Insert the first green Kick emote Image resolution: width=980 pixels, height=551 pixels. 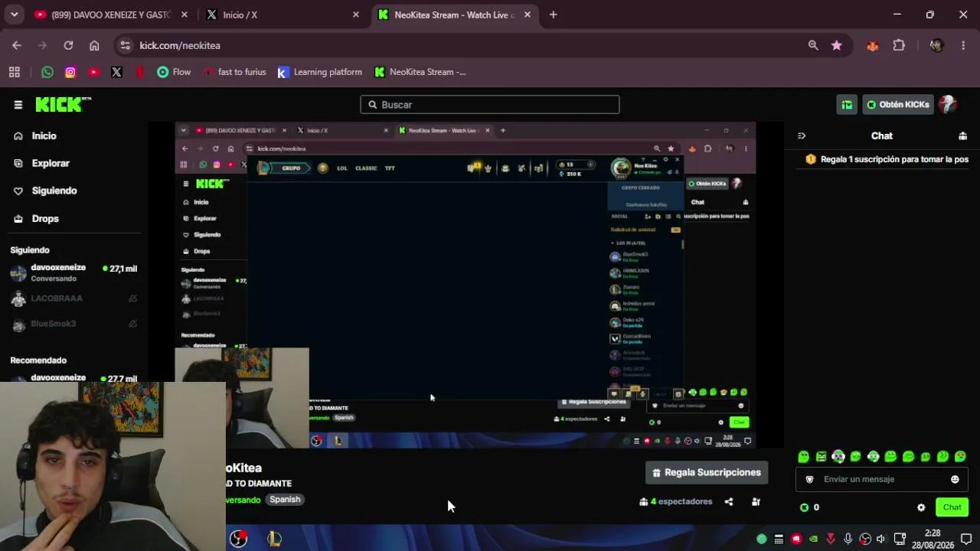click(804, 457)
